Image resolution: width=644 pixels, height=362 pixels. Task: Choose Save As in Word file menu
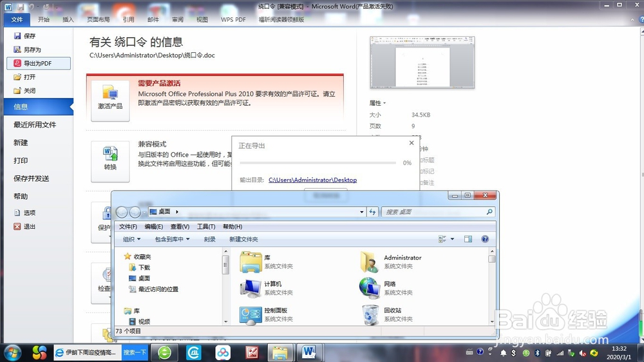coord(28,50)
